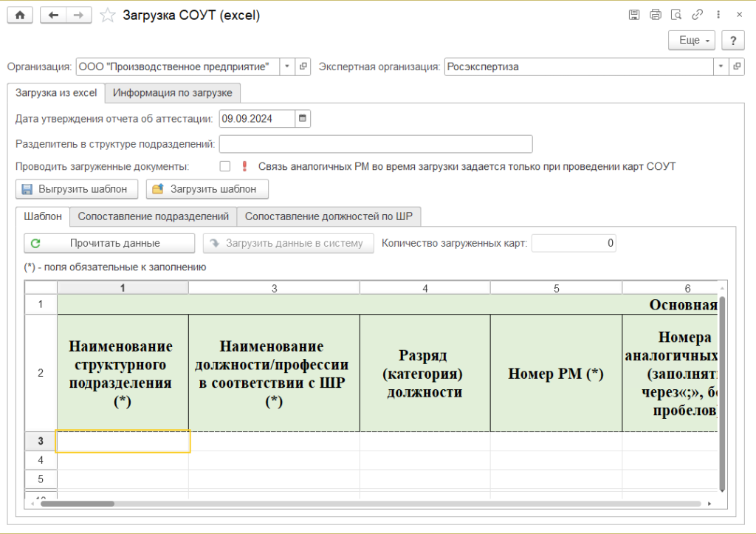This screenshot has width=756, height=534.
Task: Open the Организация field's linked record icon
Action: click(303, 66)
